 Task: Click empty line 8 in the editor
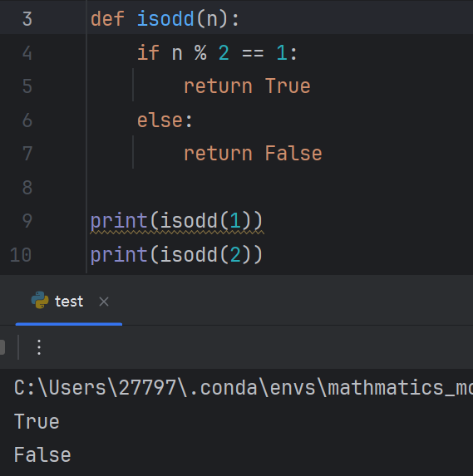(279, 187)
